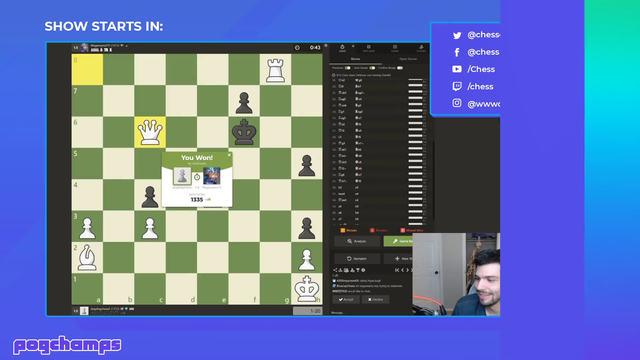Image resolution: width=640 pixels, height=360 pixels.
Task: Click the white queen on c6
Action: tap(150, 132)
